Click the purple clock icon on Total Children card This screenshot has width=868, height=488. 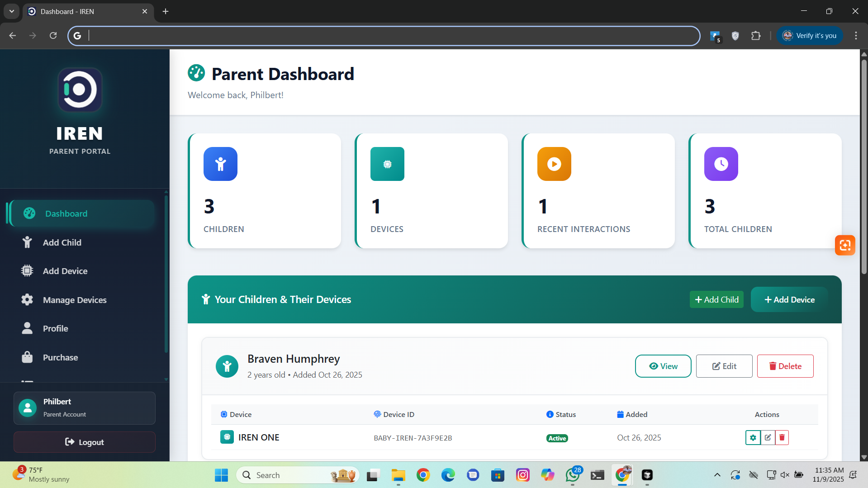(x=720, y=164)
